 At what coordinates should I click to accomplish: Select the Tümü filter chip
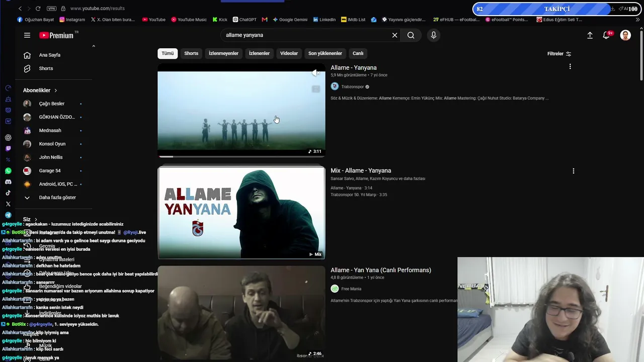168,53
